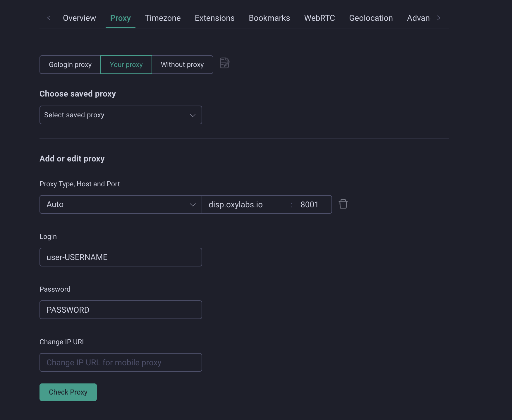
Task: Select the Without proxy option
Action: click(x=182, y=65)
